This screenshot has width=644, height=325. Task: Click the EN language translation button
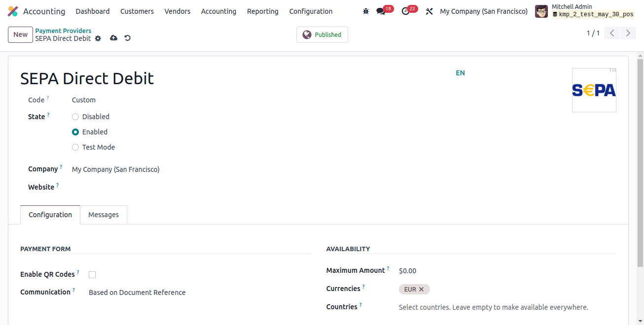tap(460, 73)
